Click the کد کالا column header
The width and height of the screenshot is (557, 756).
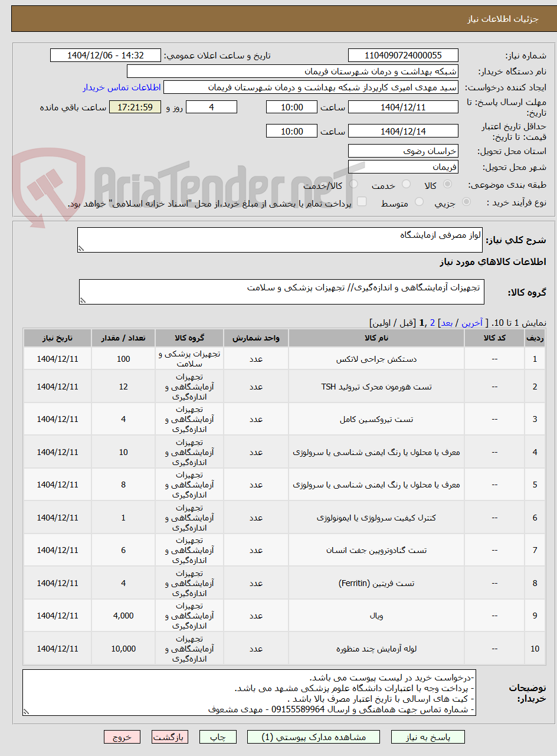[x=494, y=338]
